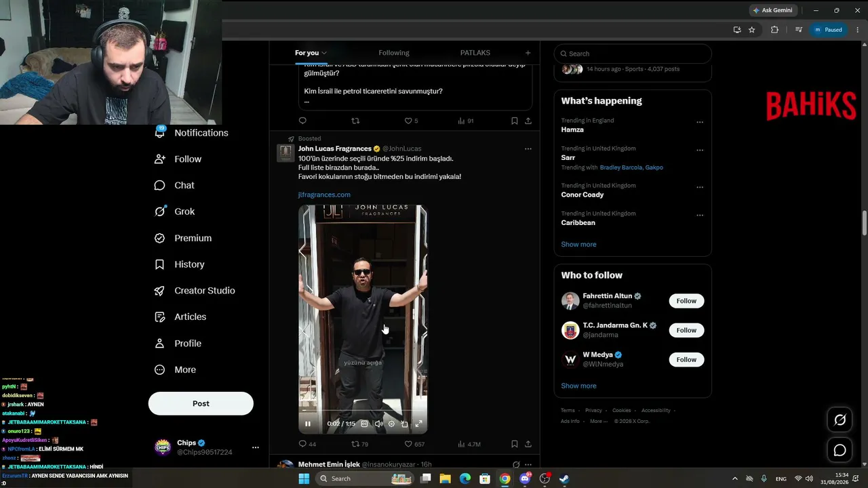Open Notifications from the sidebar
This screenshot has height=488, width=868.
191,133
